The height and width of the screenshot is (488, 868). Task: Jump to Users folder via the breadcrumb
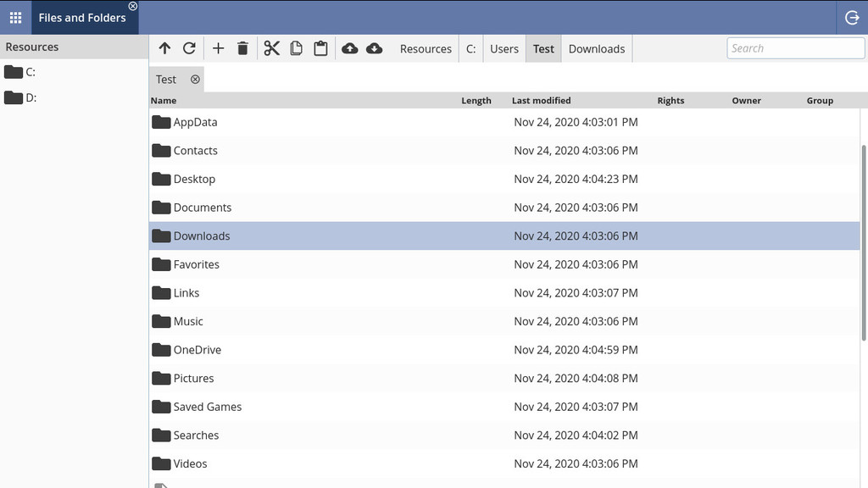tap(504, 48)
